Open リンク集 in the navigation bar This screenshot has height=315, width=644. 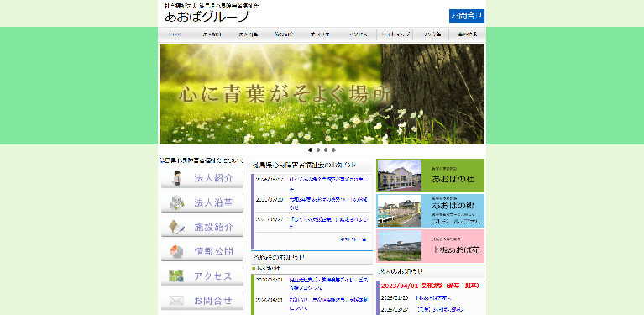432,35
